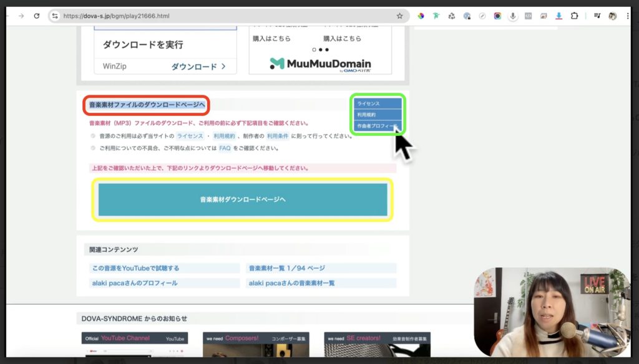Reload the DOVA-SYNDROME page
Image resolution: width=639 pixels, height=364 pixels.
pyautogui.click(x=36, y=14)
